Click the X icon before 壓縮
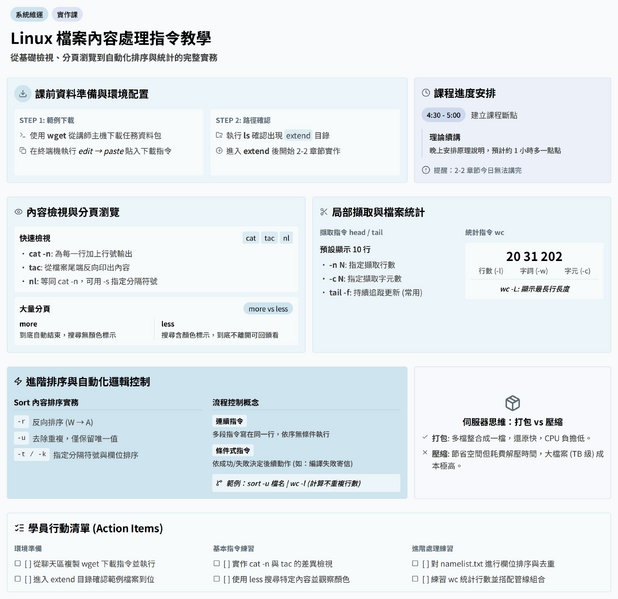 pos(425,453)
